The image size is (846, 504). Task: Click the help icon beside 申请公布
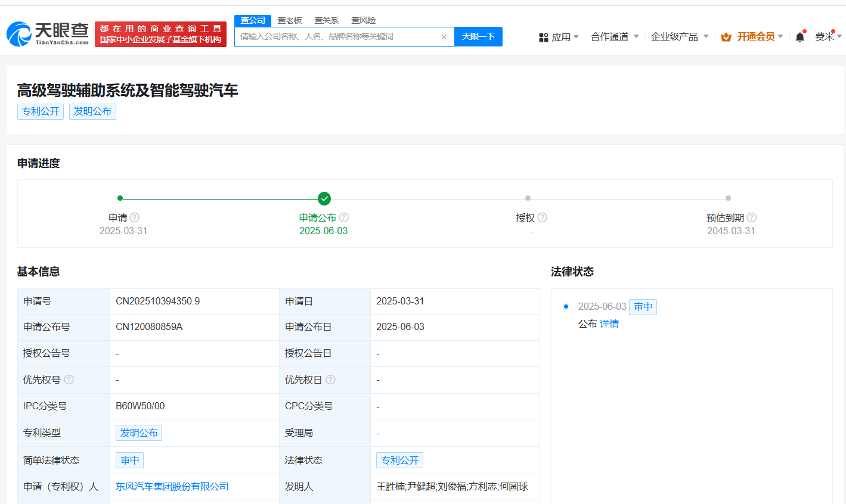[344, 217]
